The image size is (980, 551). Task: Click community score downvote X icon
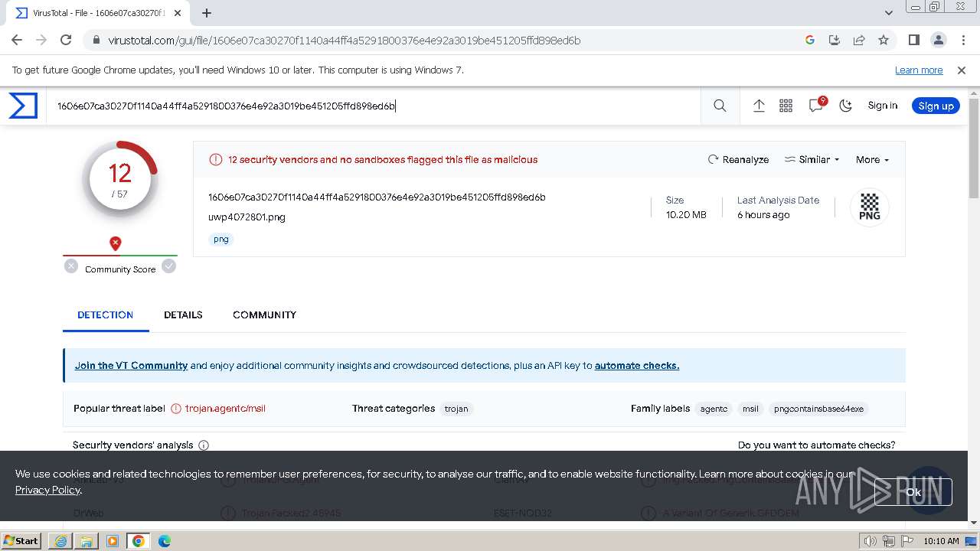click(71, 266)
